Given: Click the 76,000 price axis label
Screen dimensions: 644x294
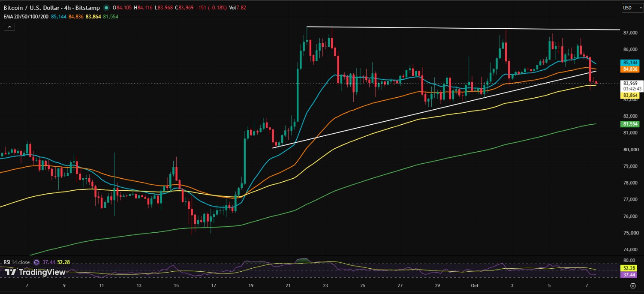Looking at the screenshot, I should point(631,216).
